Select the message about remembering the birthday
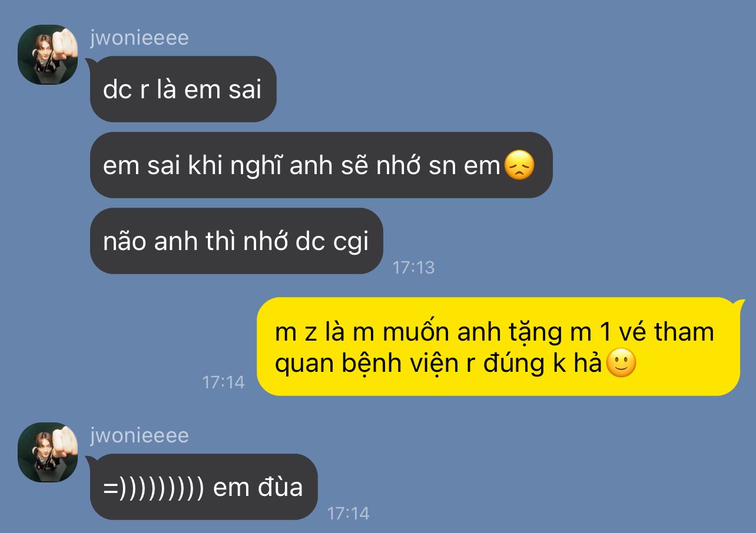This screenshot has height=533, width=756. click(x=321, y=165)
